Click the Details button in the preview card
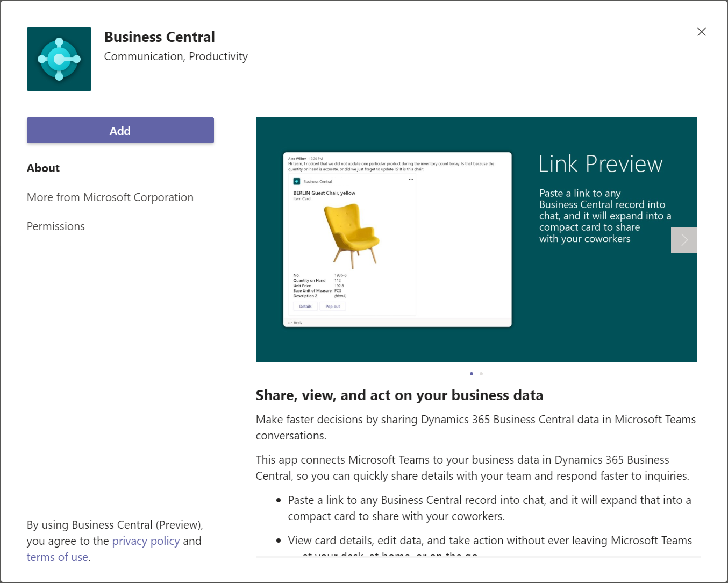Viewport: 728px width, 583px height. point(305,306)
